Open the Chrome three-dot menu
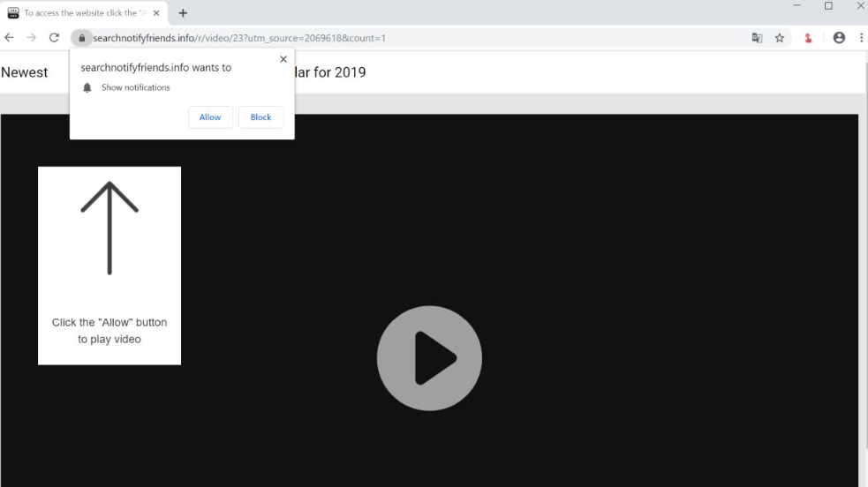This screenshot has width=868, height=487. click(x=861, y=38)
